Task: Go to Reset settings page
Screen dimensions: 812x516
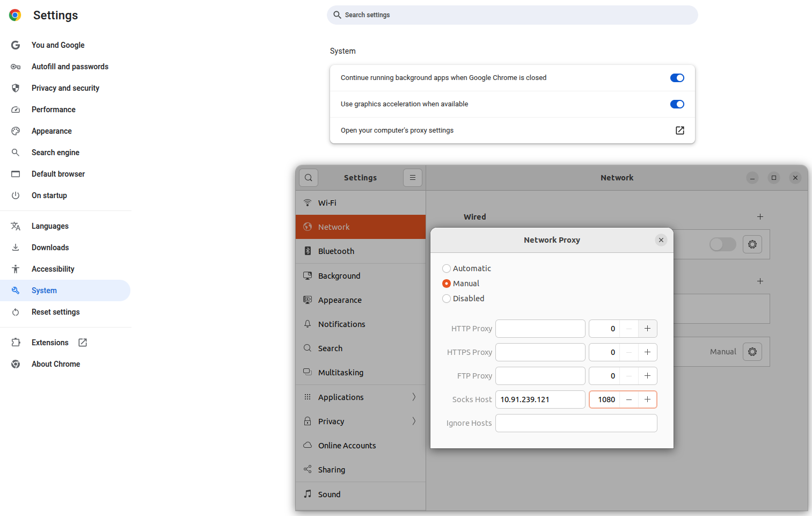Action: pos(55,312)
